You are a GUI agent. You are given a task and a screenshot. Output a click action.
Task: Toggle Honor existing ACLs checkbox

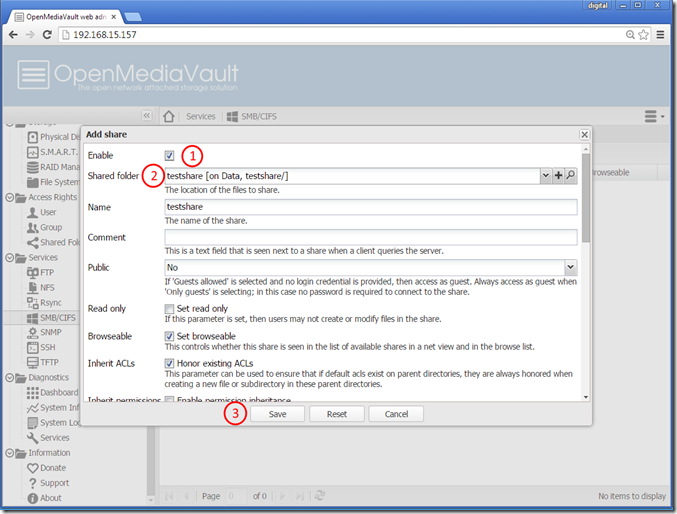point(169,364)
